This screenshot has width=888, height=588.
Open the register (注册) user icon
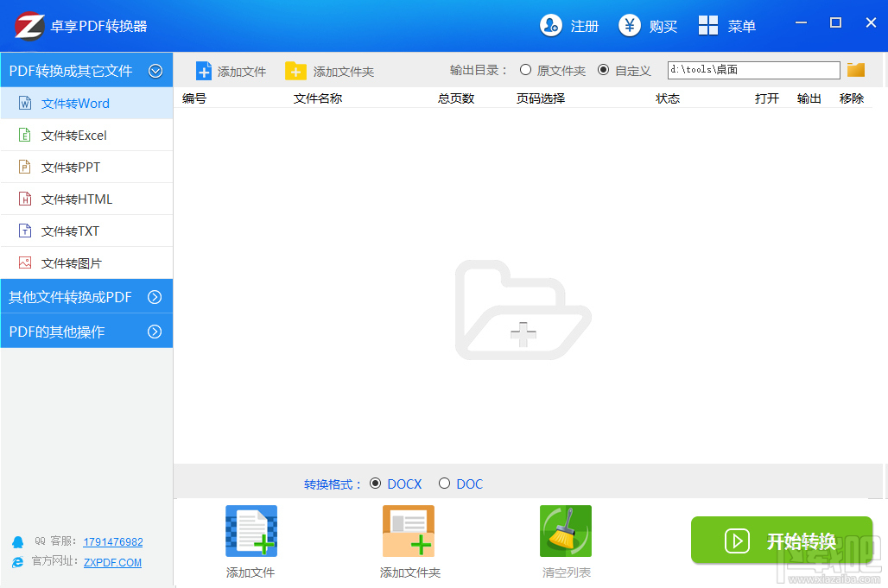tap(550, 25)
